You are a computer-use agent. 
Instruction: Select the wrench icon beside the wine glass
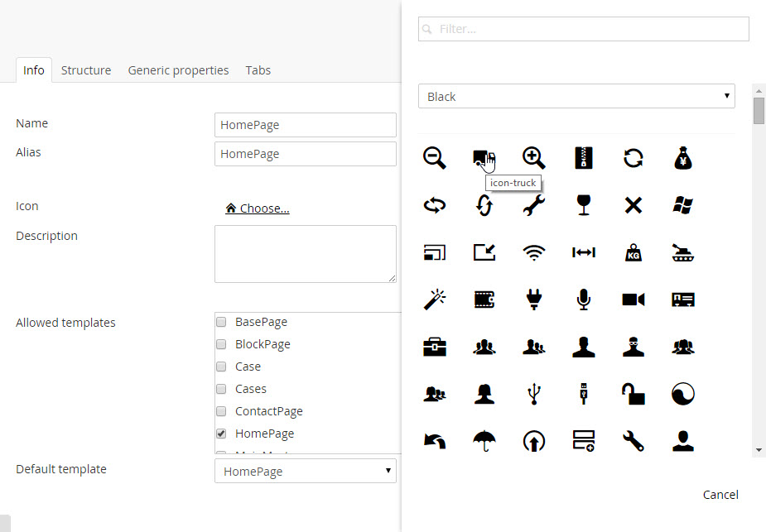pyautogui.click(x=534, y=205)
